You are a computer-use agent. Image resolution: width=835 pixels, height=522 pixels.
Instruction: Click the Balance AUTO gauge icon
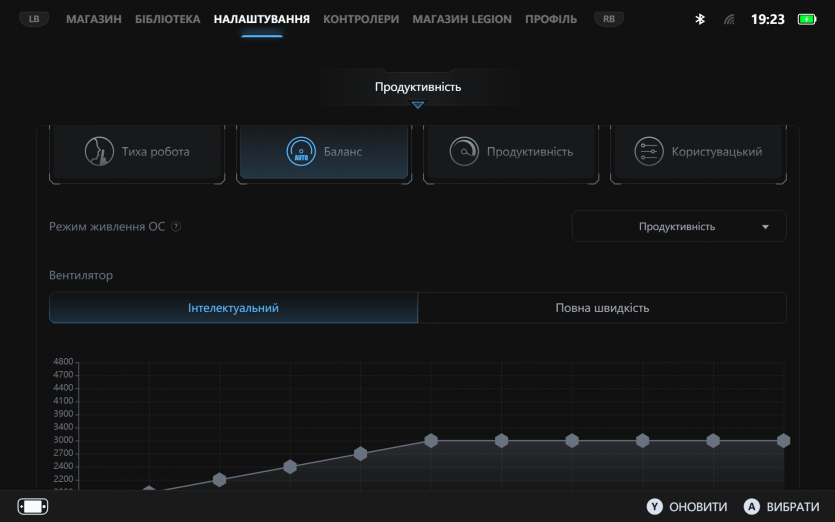[300, 152]
